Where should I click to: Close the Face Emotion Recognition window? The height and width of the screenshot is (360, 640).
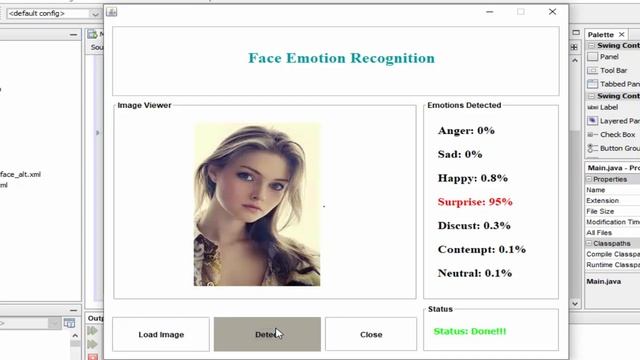(x=552, y=12)
